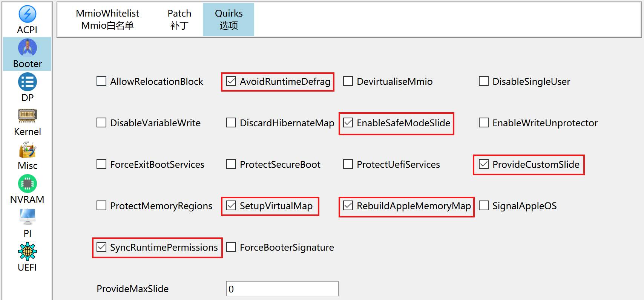This screenshot has height=300, width=644.
Task: Uncheck AvoidRuntimeDefrag
Action: pyautogui.click(x=231, y=81)
